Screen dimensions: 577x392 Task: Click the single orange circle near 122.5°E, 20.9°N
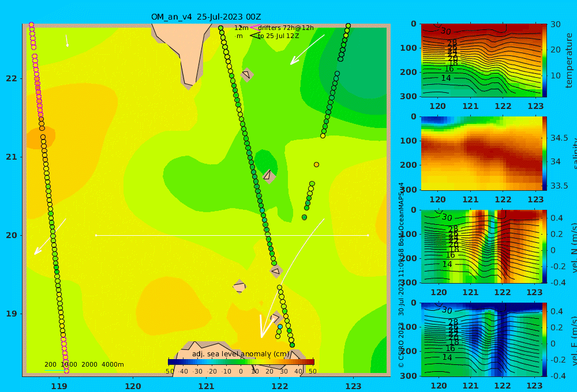pos(316,165)
